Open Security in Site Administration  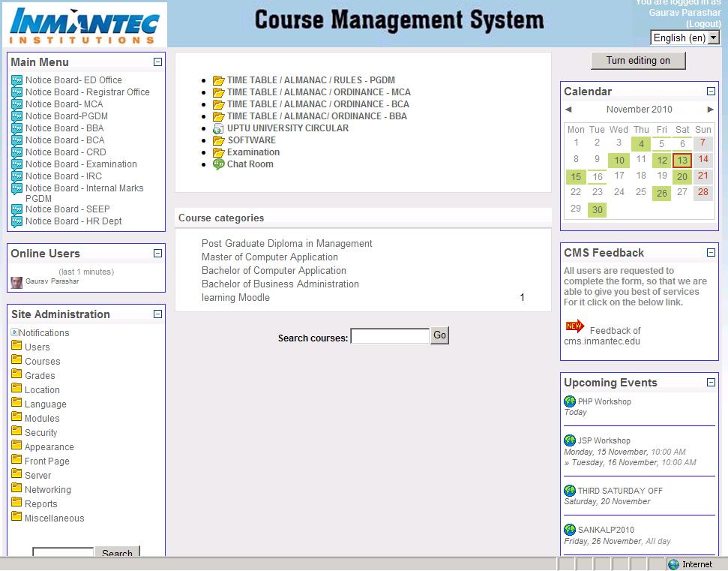click(40, 433)
